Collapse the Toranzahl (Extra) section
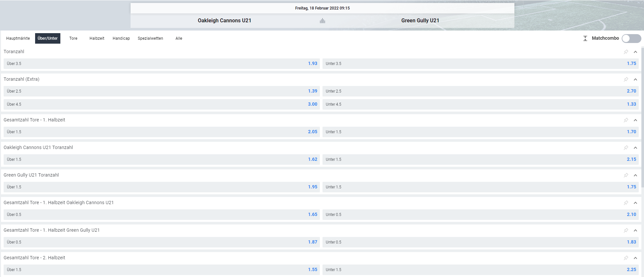Image resolution: width=644 pixels, height=277 pixels. (635, 79)
